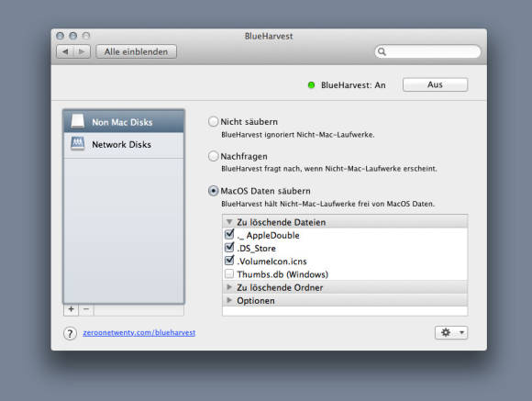The image size is (532, 401).
Task: Click the Network Disks drive icon
Action: tap(78, 144)
